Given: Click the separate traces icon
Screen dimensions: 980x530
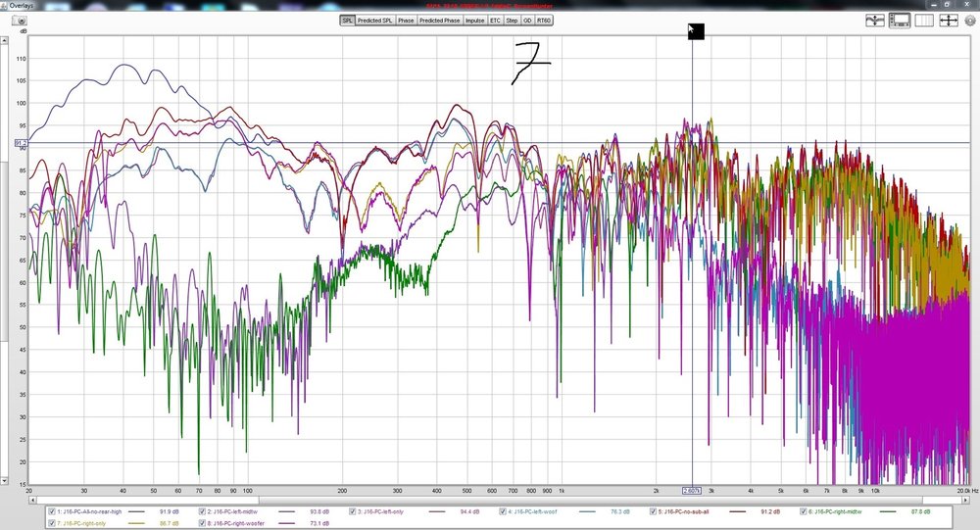Looking at the screenshot, I should 875,21.
